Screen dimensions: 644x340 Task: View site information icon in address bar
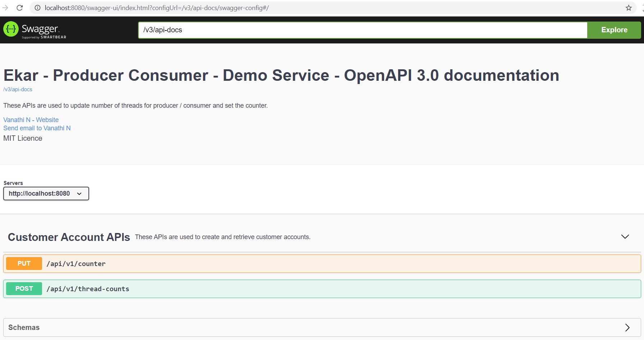click(x=37, y=8)
